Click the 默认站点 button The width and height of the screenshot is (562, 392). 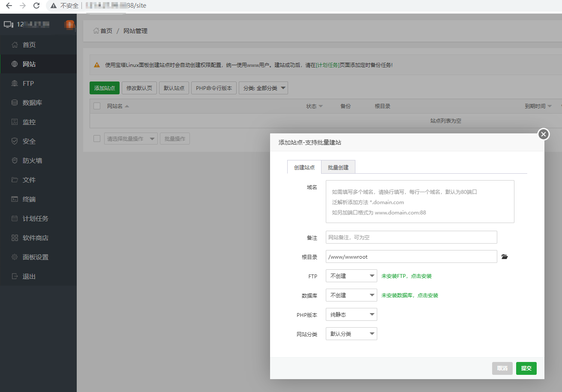tap(174, 88)
